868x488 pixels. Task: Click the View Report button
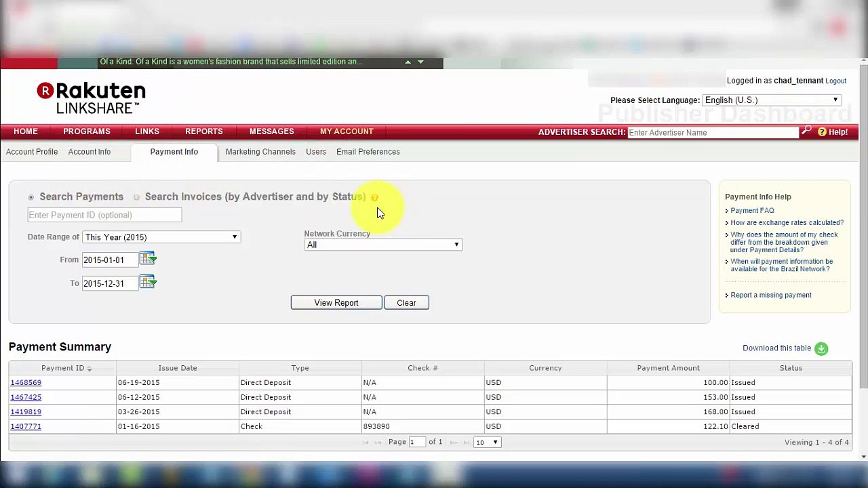[x=336, y=303]
